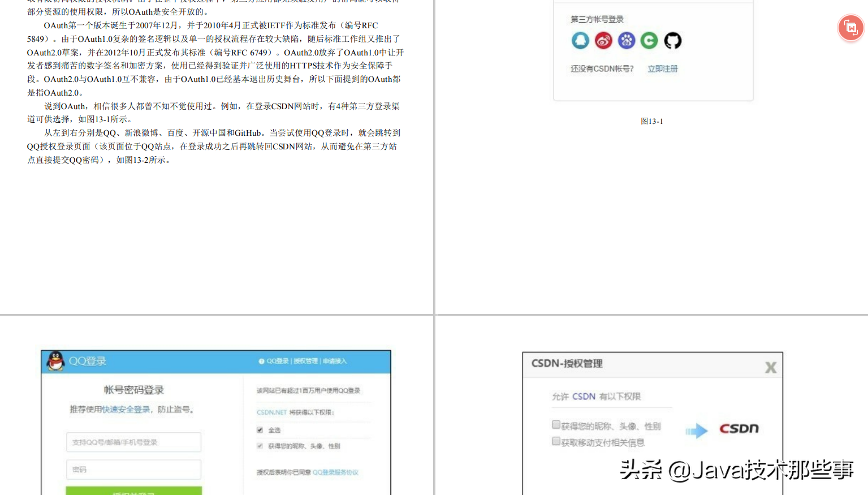Click the CSDN-授权管理 dialog title
The height and width of the screenshot is (495, 868).
pyautogui.click(x=567, y=364)
